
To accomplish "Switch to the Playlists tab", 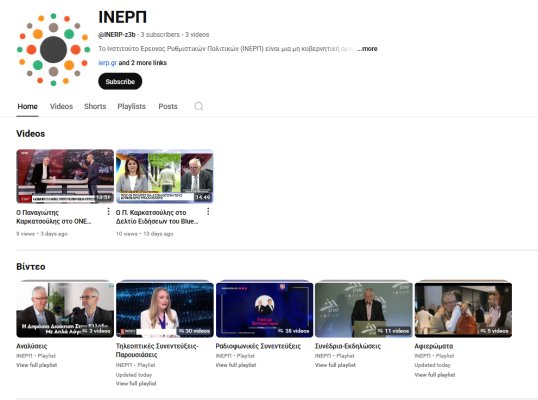I will (x=131, y=106).
